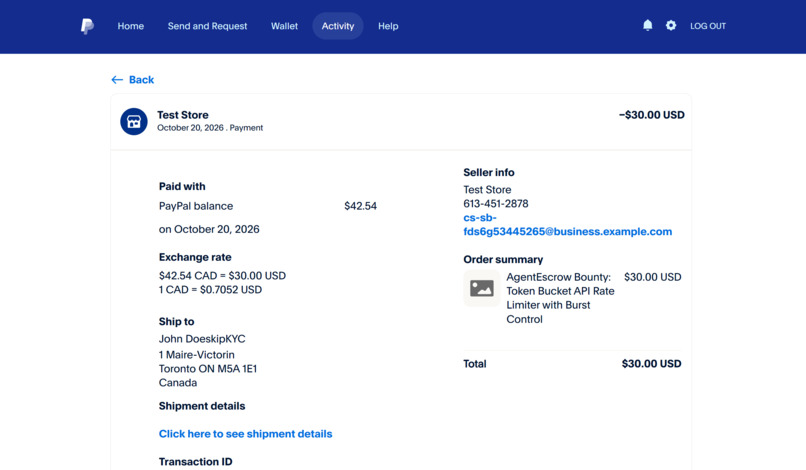Click the -$30.00 USD amount in header
The width and height of the screenshot is (806, 470).
tap(652, 115)
